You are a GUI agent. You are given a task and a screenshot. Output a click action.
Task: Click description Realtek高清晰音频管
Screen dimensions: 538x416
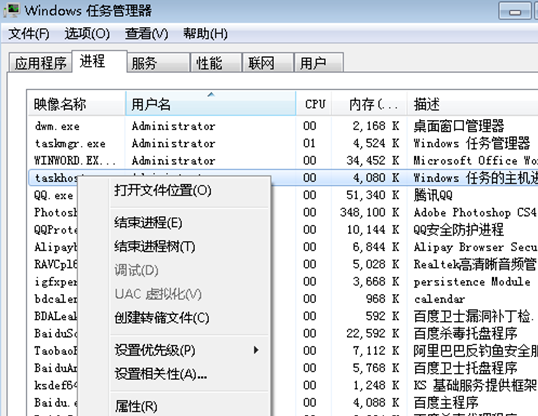tap(475, 264)
